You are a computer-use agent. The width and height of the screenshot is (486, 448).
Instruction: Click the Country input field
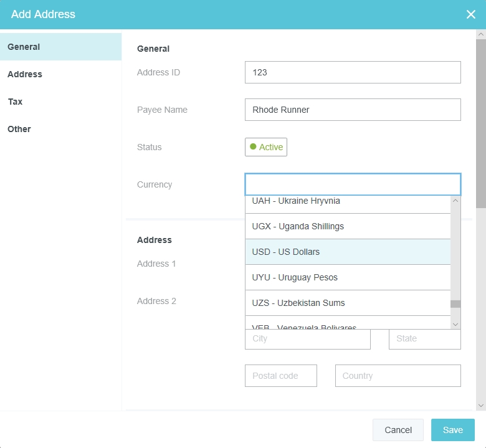click(x=398, y=376)
